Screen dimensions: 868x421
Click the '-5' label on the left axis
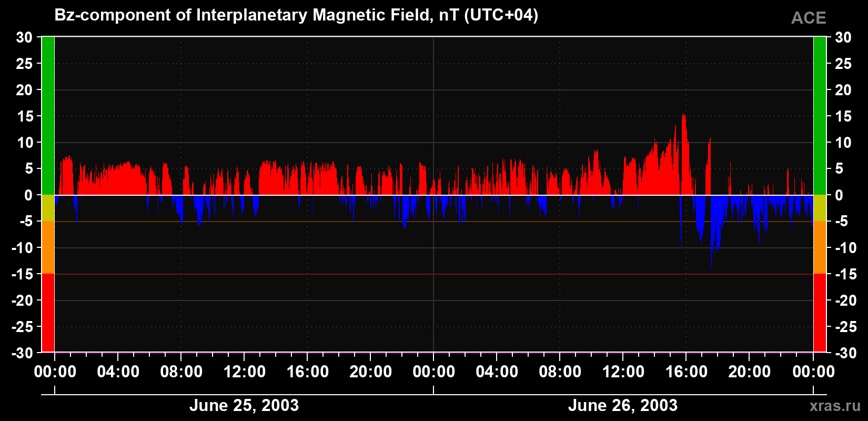click(26, 222)
